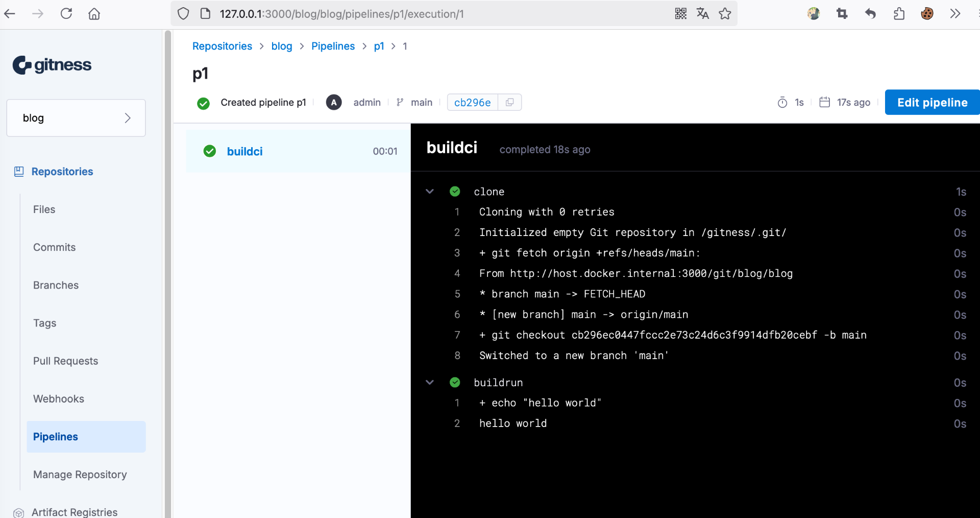Click the cookie extension icon
The width and height of the screenshot is (980, 518).
pyautogui.click(x=927, y=14)
